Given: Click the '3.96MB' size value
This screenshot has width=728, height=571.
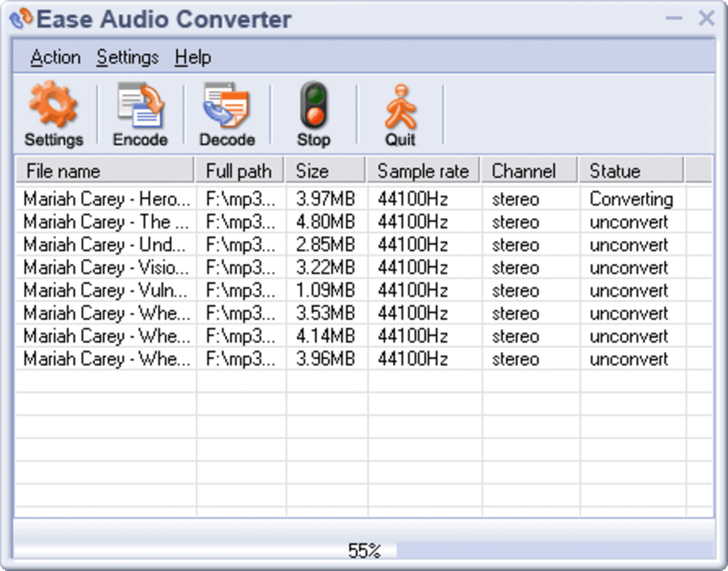Looking at the screenshot, I should [325, 359].
